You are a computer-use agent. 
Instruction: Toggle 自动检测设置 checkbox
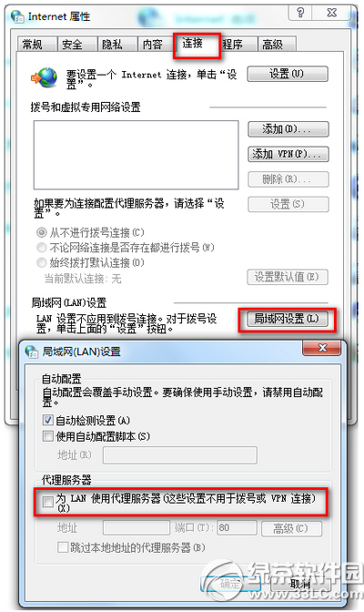48,421
